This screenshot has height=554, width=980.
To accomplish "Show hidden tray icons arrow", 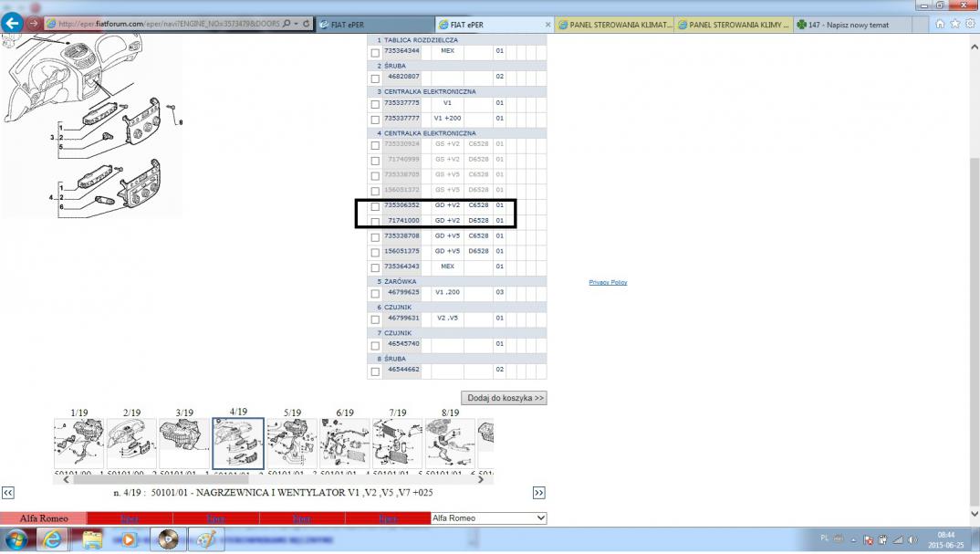I will tap(854, 540).
